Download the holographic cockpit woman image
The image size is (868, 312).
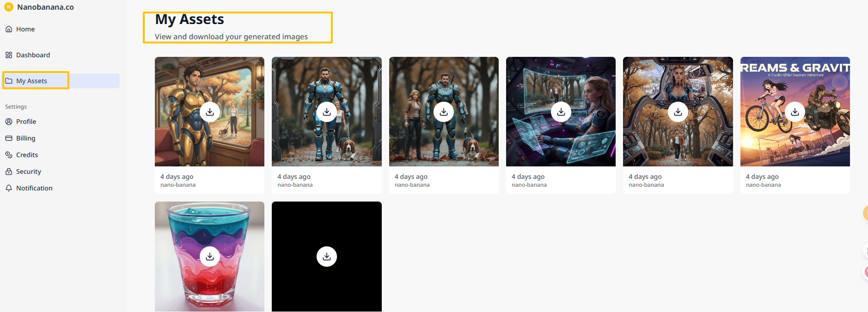561,112
